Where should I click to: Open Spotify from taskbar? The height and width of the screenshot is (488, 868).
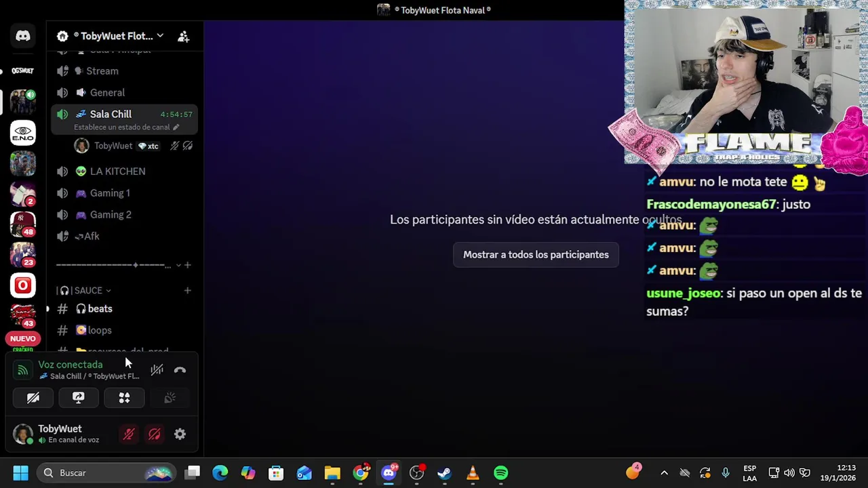[x=501, y=473]
